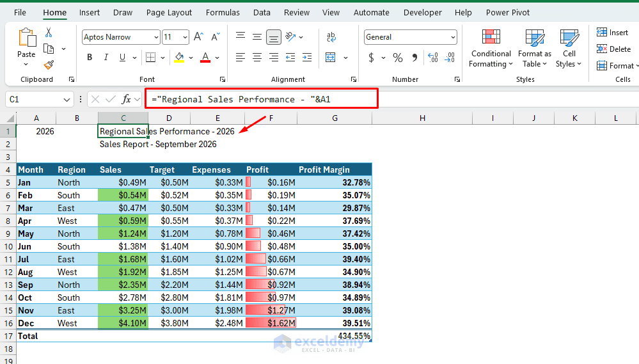639x364 pixels.
Task: Open Cell Styles menu
Action: coord(569,48)
